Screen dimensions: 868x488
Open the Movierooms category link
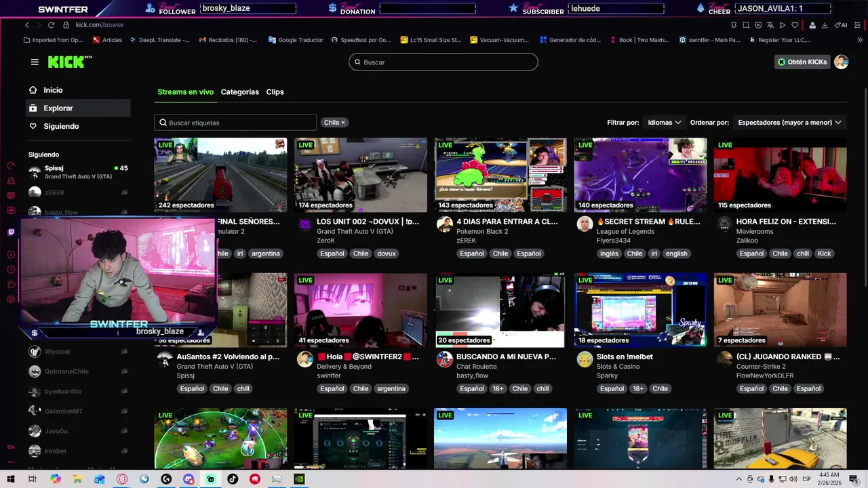pyautogui.click(x=755, y=231)
